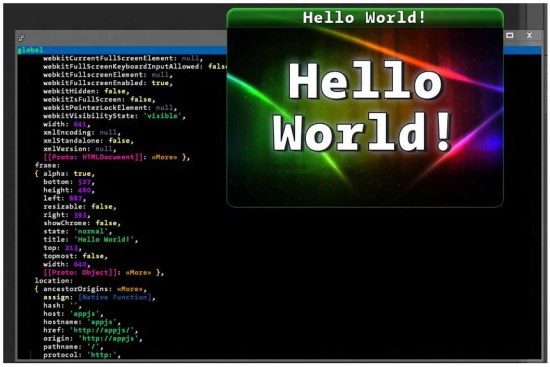Click the [Native Function] value of assign
Screen dimensions: 550x367
click(115, 298)
